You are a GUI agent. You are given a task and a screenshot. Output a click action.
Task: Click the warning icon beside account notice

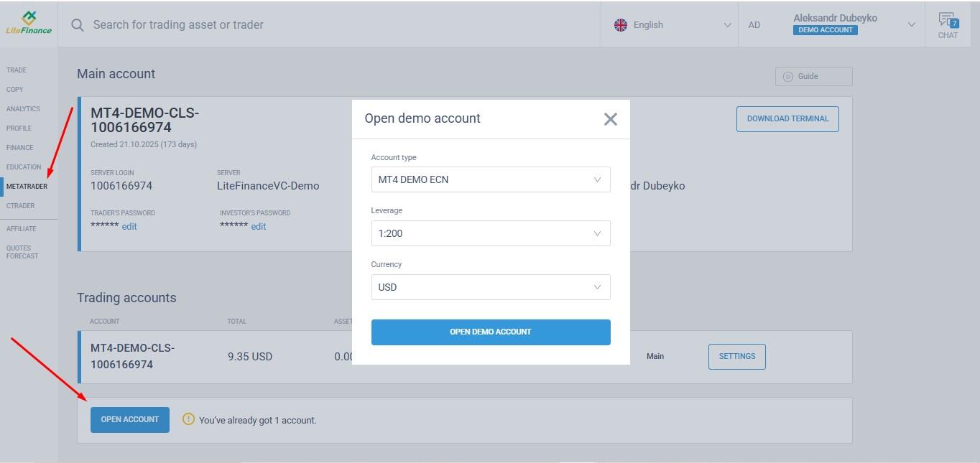[188, 419]
